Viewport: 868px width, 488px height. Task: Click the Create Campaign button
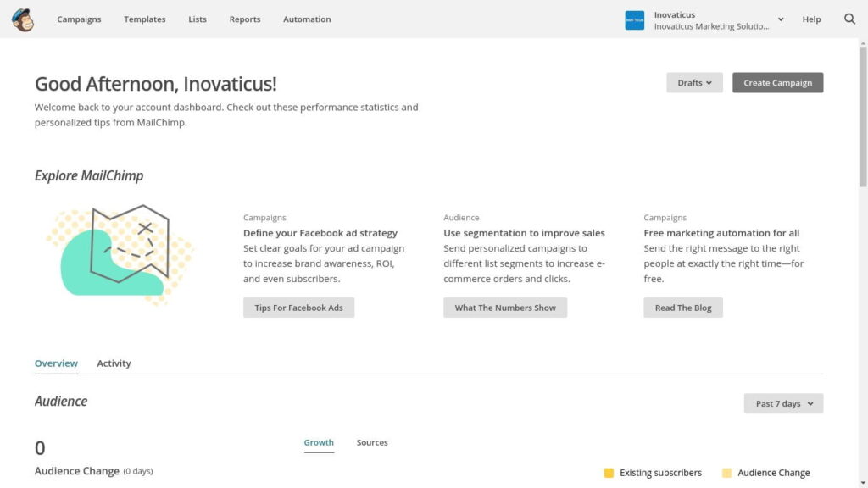pos(777,82)
